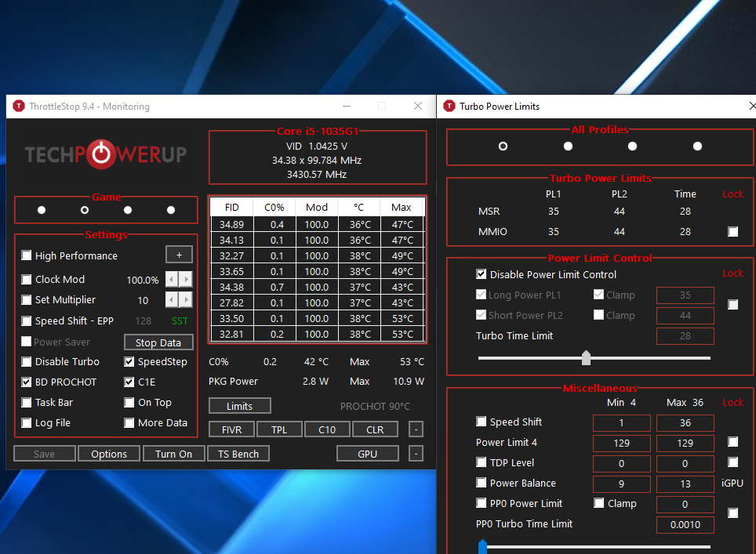Check Speed Shift - EPP in Settings
The image size is (756, 554).
coord(27,320)
